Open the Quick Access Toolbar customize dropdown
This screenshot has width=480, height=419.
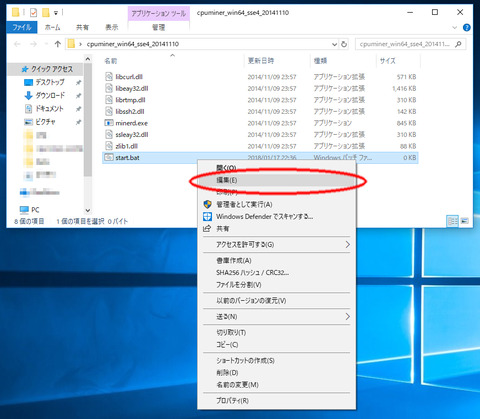tap(56, 13)
